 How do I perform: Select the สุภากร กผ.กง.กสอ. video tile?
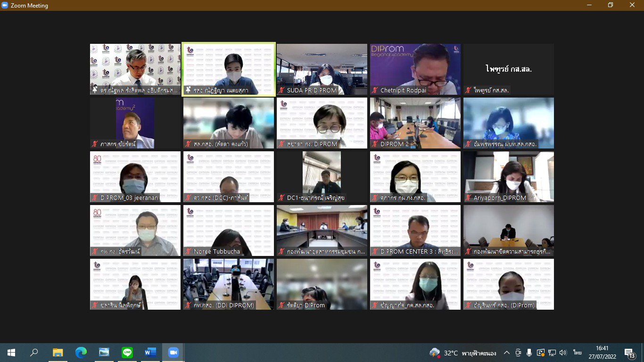pos(415,177)
